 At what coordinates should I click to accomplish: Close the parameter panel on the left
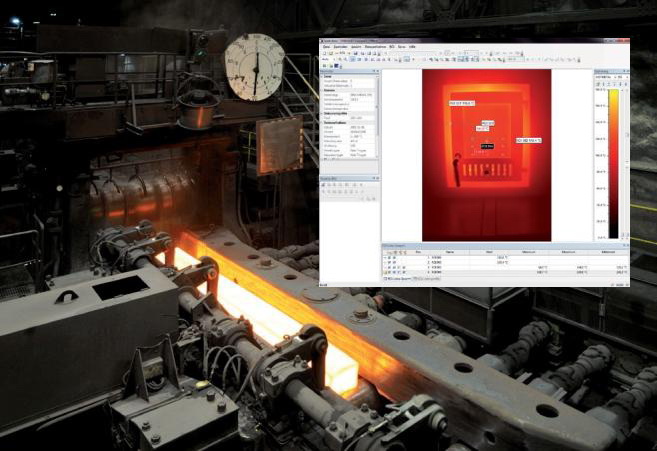click(x=376, y=72)
